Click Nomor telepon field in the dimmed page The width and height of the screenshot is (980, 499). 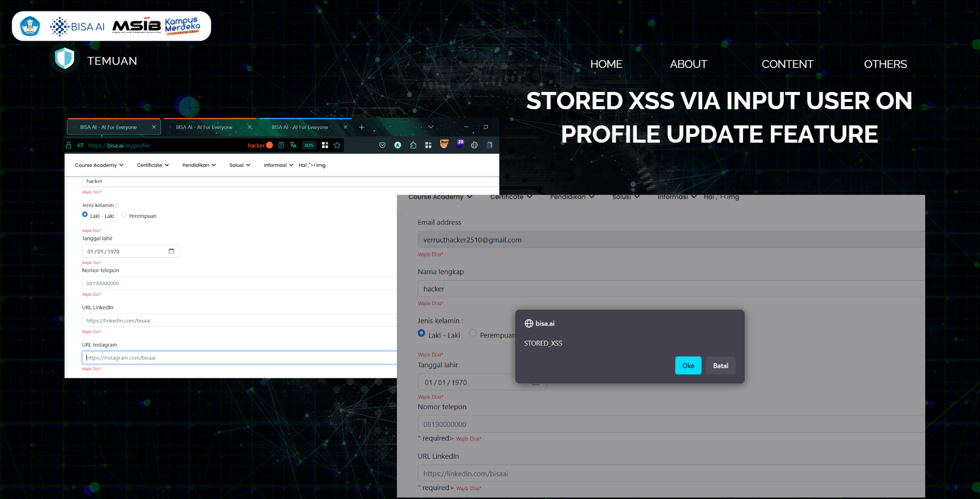click(671, 424)
